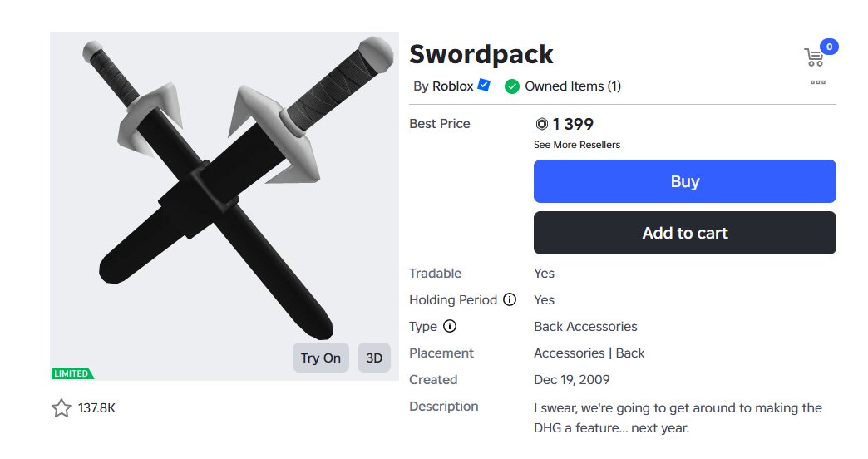This screenshot has width=868, height=459.
Task: Open the Roblox creator link
Action: (x=452, y=86)
